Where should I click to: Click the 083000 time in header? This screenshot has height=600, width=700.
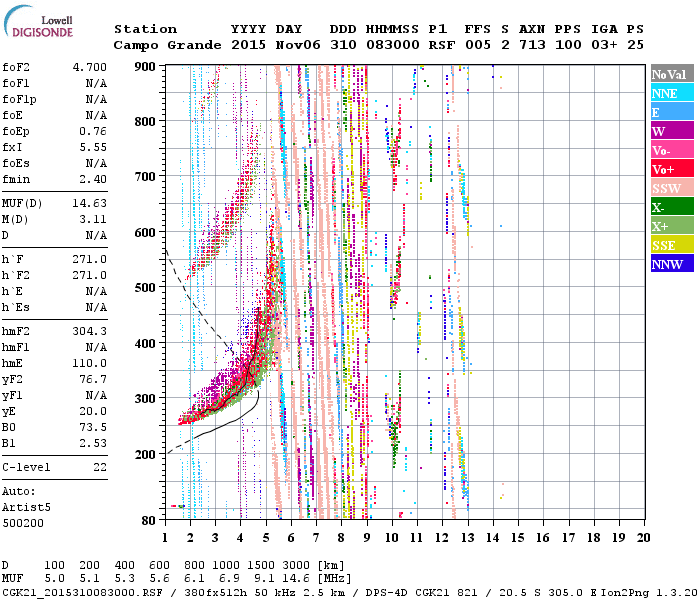393,45
